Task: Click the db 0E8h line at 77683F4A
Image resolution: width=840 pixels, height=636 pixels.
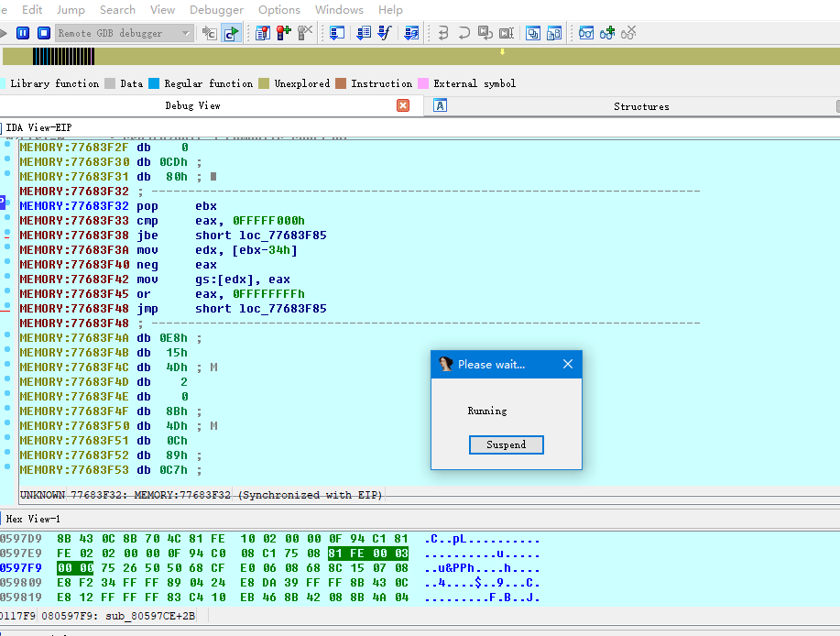Action: pyautogui.click(x=110, y=338)
